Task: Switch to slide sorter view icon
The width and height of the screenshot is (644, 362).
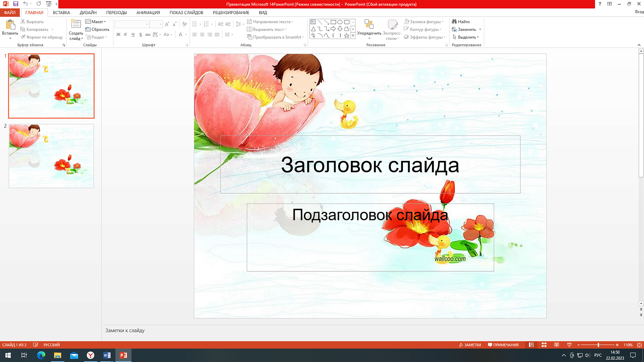Action: 544,345
